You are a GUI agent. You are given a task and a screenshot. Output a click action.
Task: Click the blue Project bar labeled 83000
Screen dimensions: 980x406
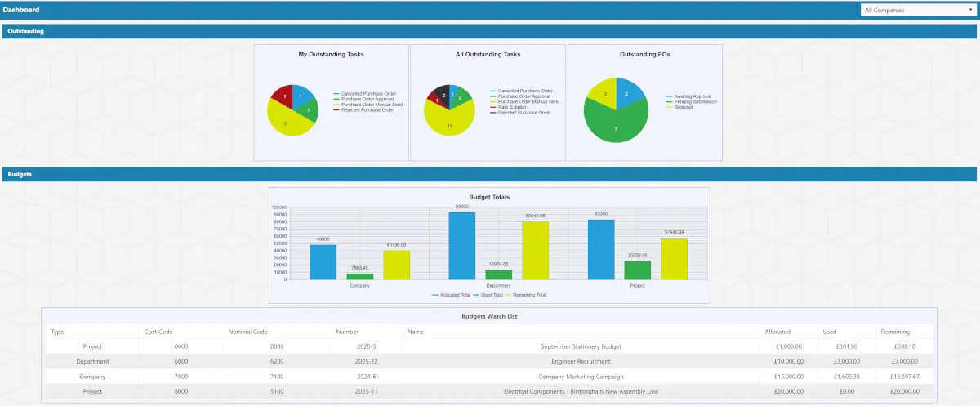(x=601, y=249)
